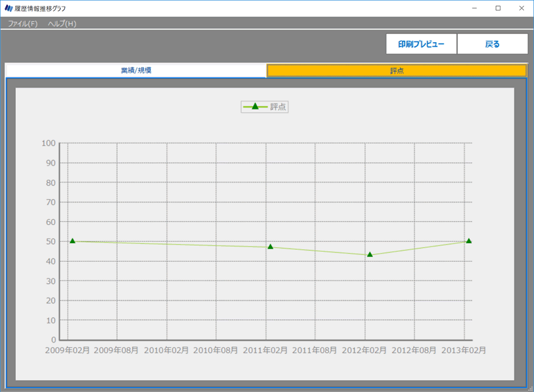Open the ファイル(F) menu
534x392 pixels.
click(23, 24)
